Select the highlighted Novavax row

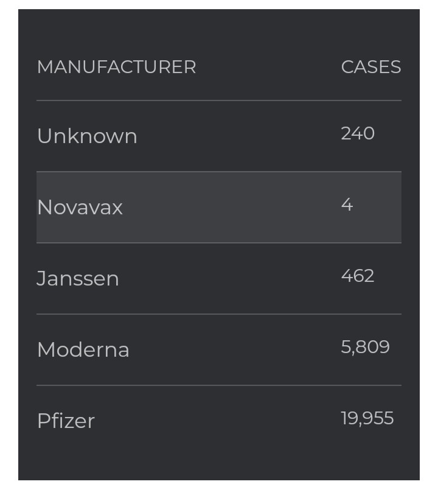[x=219, y=208]
